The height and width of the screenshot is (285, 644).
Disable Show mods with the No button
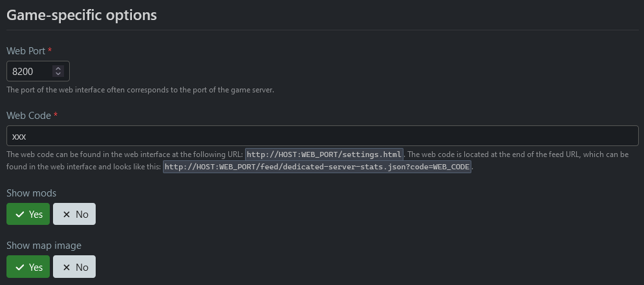74,215
